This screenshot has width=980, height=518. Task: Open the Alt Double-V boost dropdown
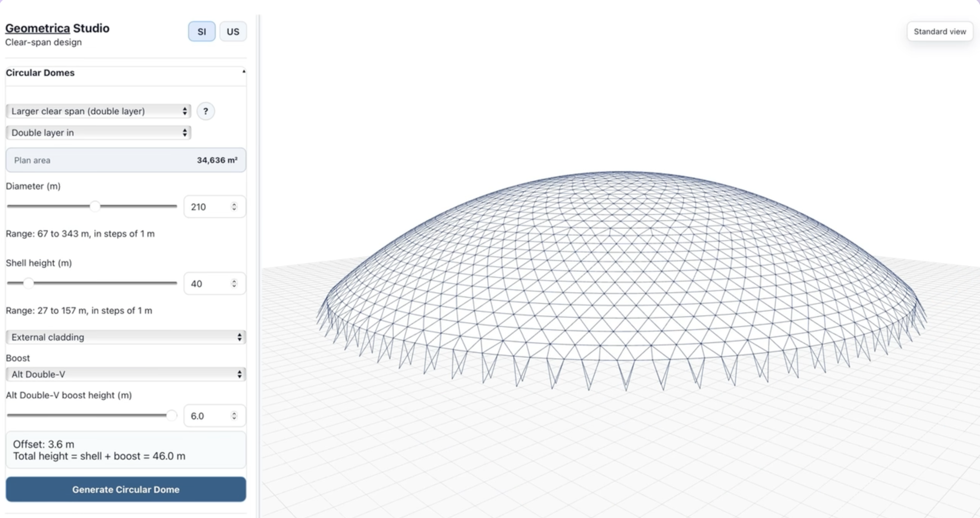pyautogui.click(x=126, y=374)
